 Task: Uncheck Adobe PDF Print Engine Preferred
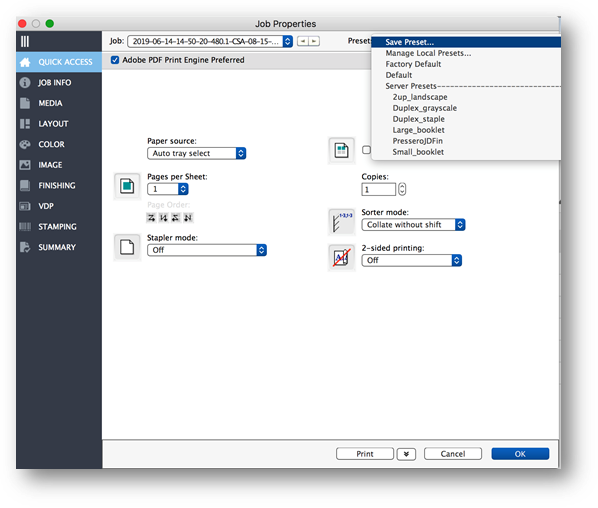[x=115, y=60]
